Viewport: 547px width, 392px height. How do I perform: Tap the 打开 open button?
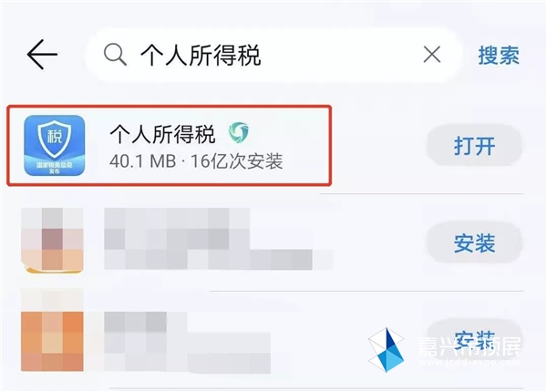tap(474, 146)
